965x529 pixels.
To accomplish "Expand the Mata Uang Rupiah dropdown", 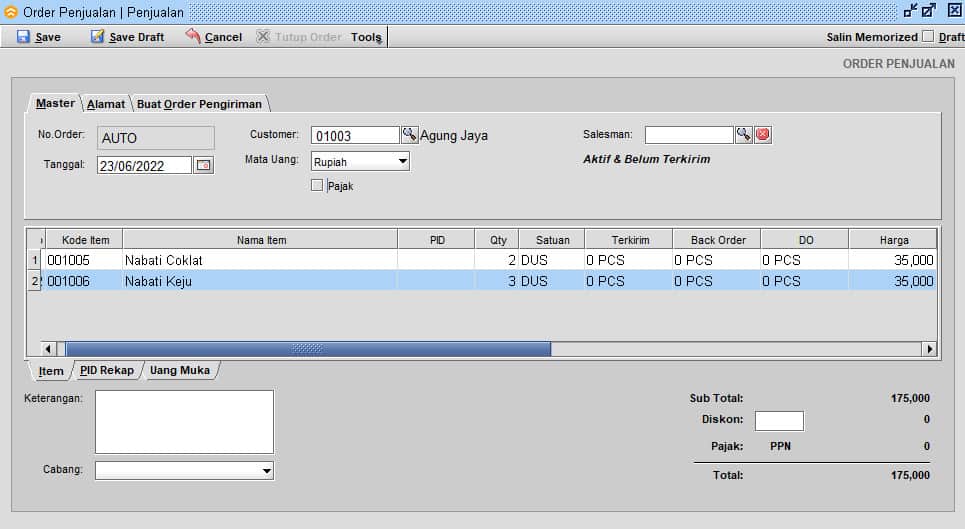I will 402,161.
